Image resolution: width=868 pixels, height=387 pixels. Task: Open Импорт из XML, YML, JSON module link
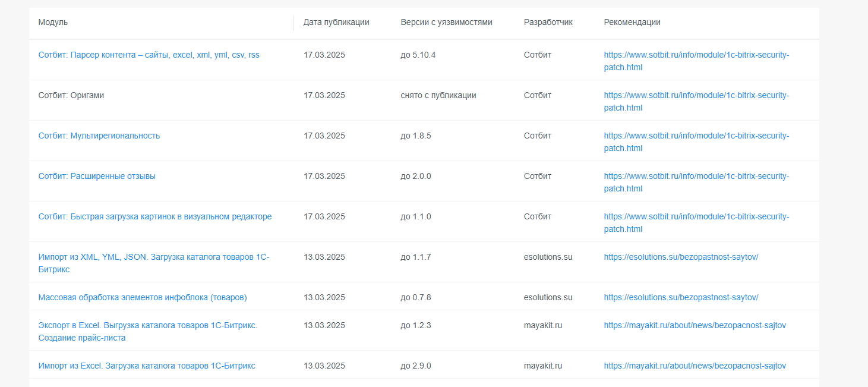pos(154,263)
